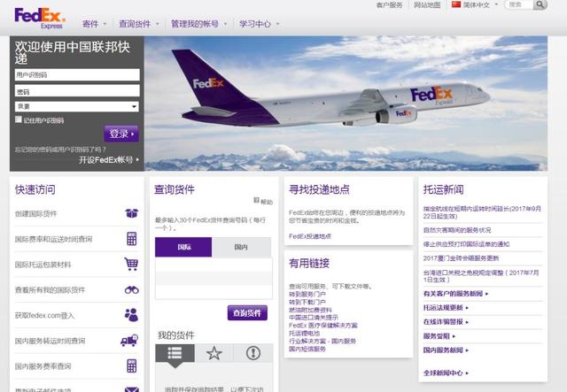
Task: Click the search text box in header
Action: tap(519, 4)
